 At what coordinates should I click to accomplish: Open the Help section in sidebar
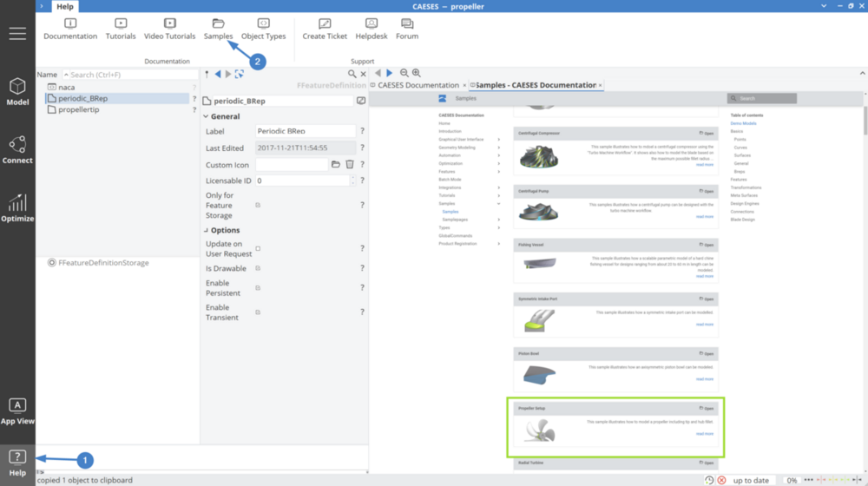point(17,463)
